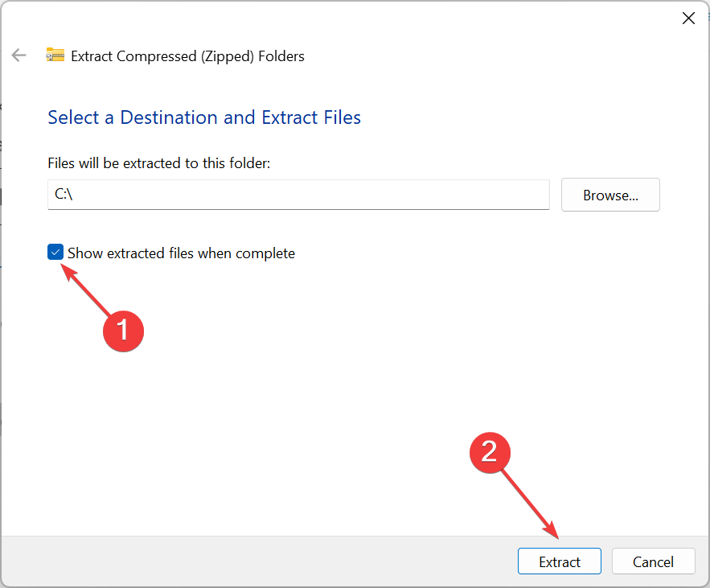Click the "Show extracted files when complete" label
The width and height of the screenshot is (710, 588).
pos(181,253)
